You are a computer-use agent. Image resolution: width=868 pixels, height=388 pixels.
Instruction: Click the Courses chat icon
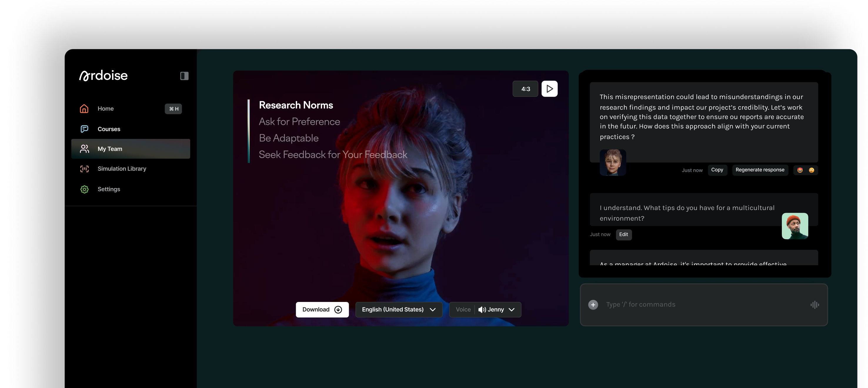tap(84, 129)
